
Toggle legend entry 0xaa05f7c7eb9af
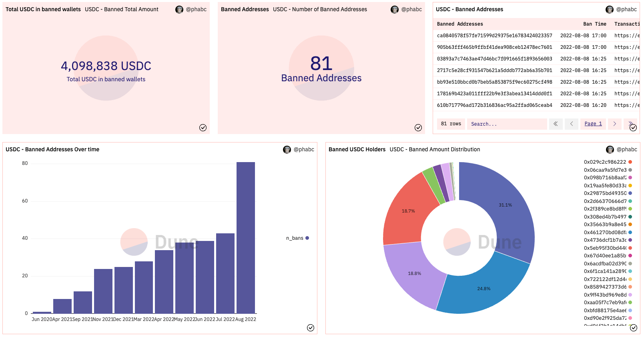point(608,303)
